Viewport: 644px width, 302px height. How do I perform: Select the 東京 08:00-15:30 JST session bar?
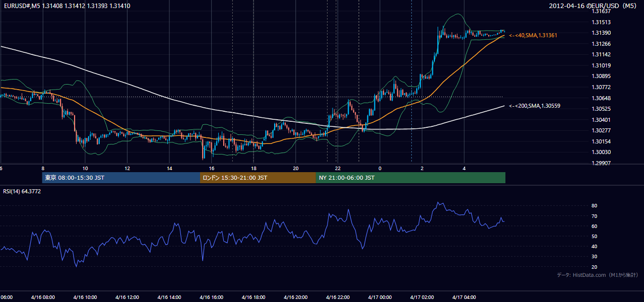coord(121,178)
